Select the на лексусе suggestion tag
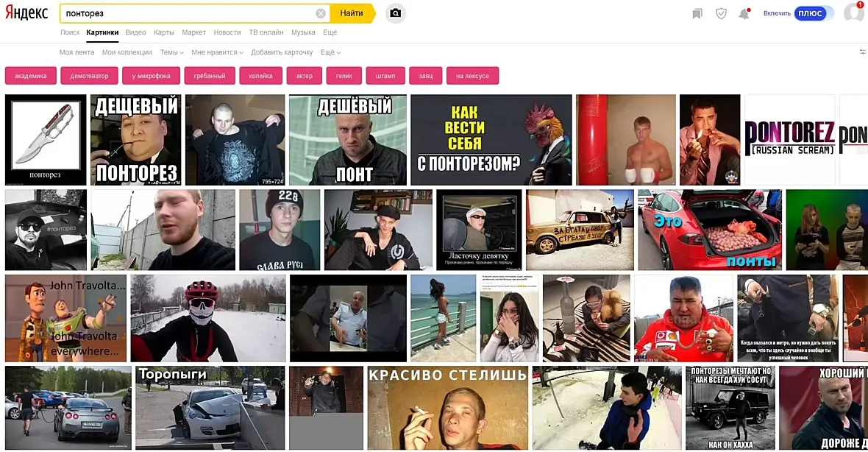This screenshot has height=452, width=868. tap(472, 76)
